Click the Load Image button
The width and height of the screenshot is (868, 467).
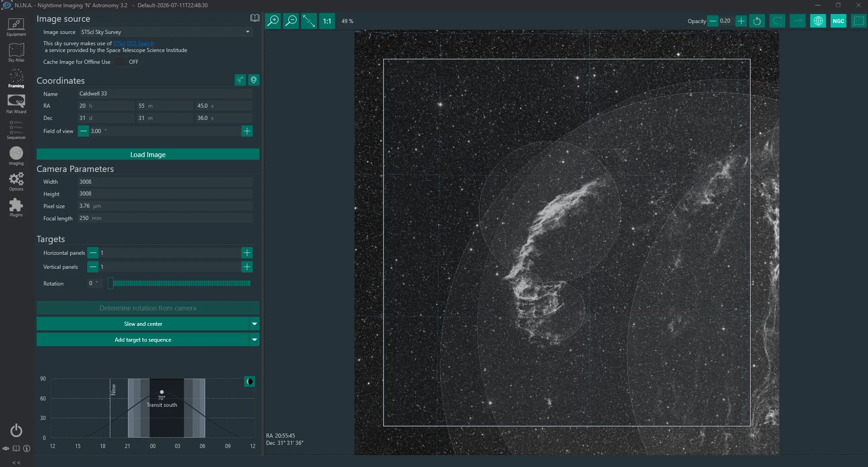(x=148, y=154)
